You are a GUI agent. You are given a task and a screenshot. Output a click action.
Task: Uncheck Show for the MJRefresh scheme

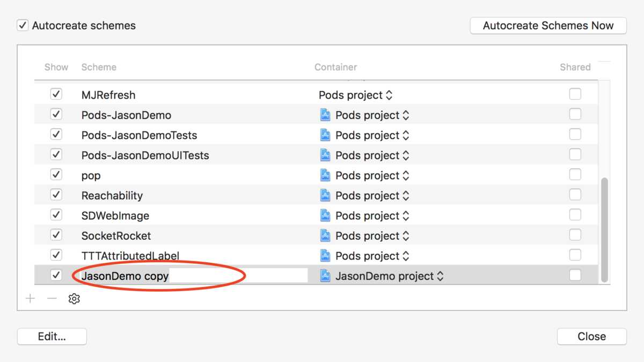56,94
